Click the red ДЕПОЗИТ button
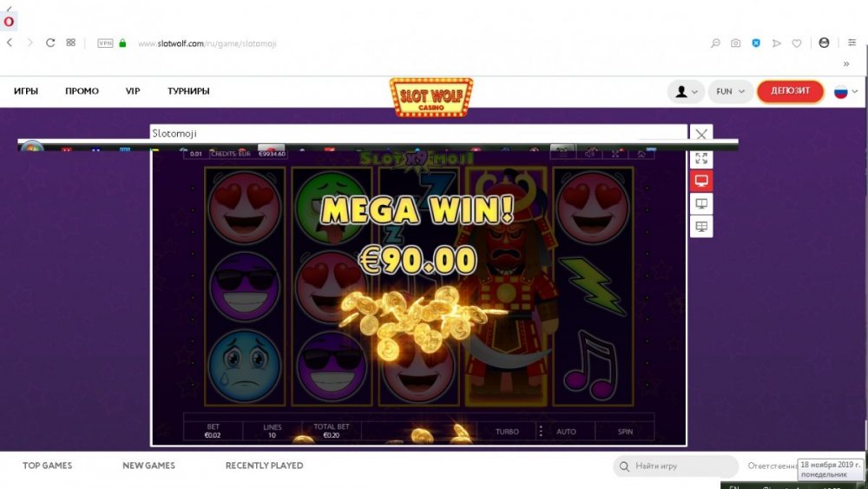This screenshot has width=868, height=489. [x=790, y=91]
